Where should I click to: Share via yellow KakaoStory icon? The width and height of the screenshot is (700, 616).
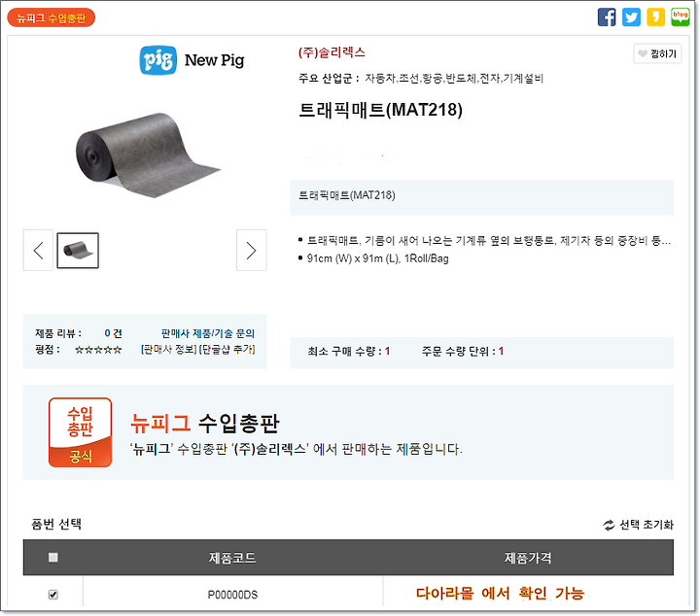pos(655,17)
